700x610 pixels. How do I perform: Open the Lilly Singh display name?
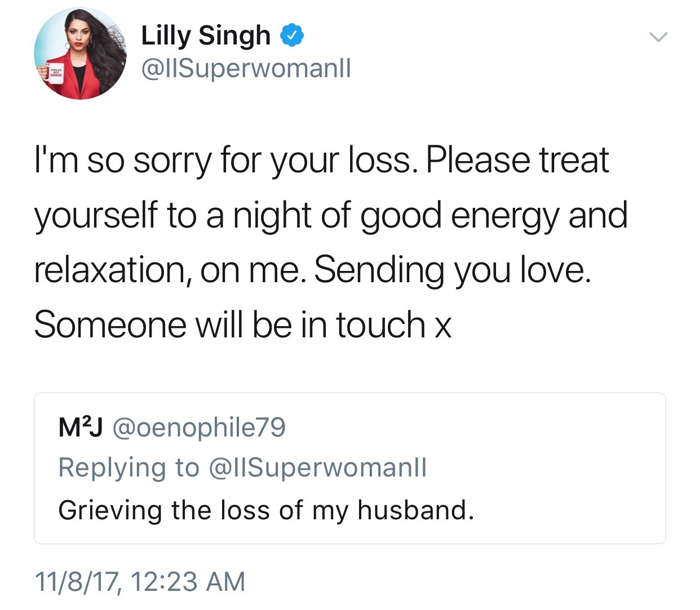206,35
